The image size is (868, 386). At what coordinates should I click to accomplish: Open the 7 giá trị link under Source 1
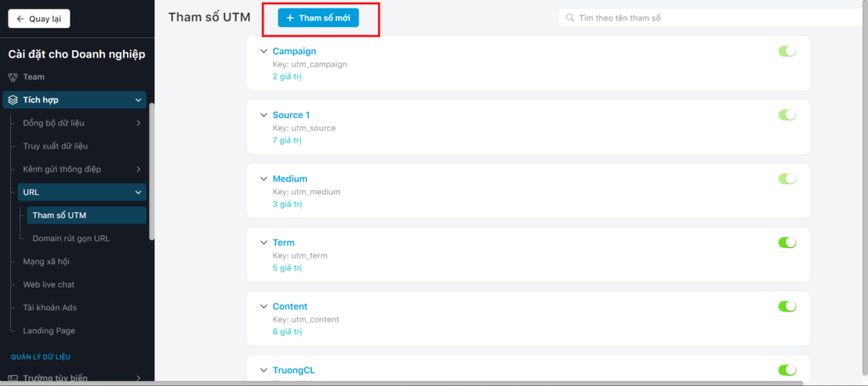pos(287,140)
